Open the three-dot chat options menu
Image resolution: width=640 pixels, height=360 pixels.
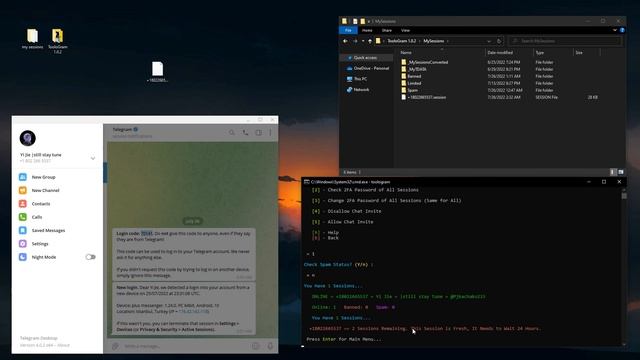270,132
